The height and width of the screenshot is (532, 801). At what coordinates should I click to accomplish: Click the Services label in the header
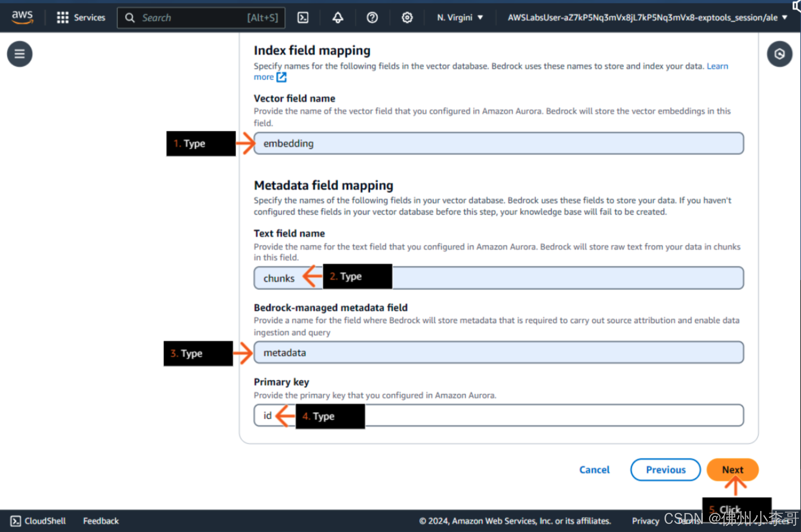90,17
